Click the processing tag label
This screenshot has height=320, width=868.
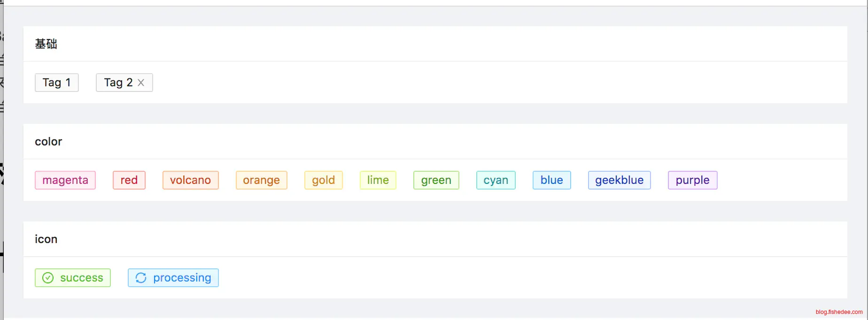(x=182, y=278)
